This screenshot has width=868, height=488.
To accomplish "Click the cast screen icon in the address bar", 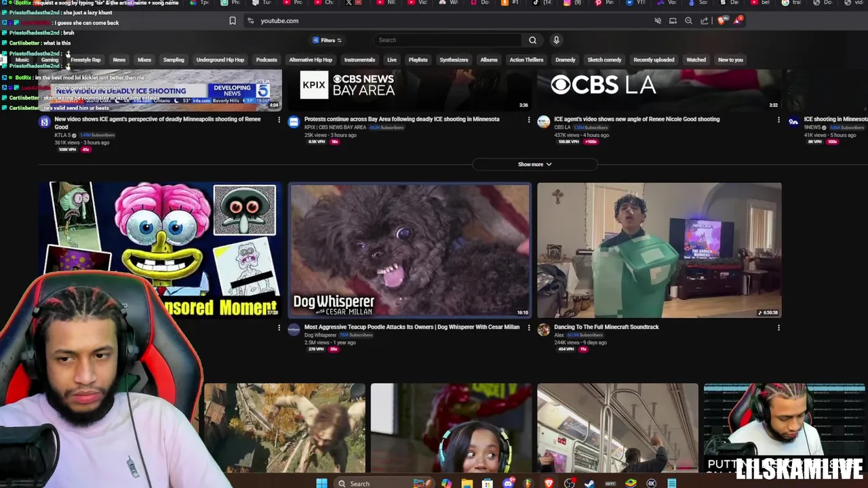I will coord(673,21).
